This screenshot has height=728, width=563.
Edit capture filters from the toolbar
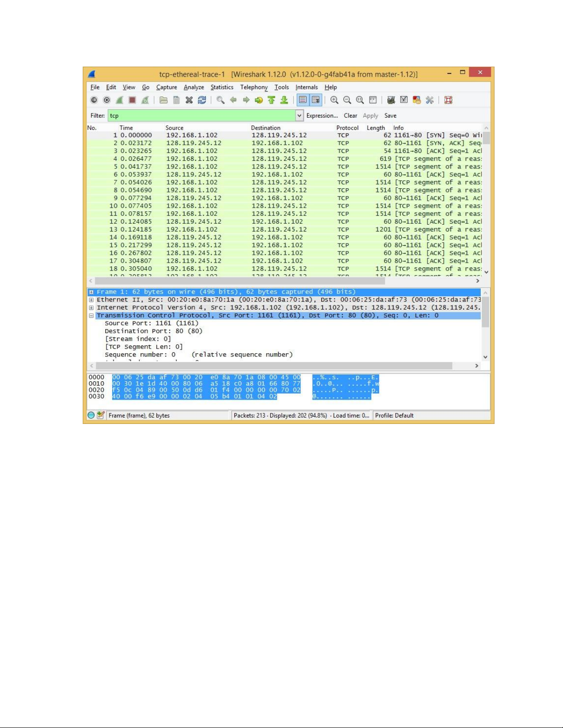pos(391,100)
